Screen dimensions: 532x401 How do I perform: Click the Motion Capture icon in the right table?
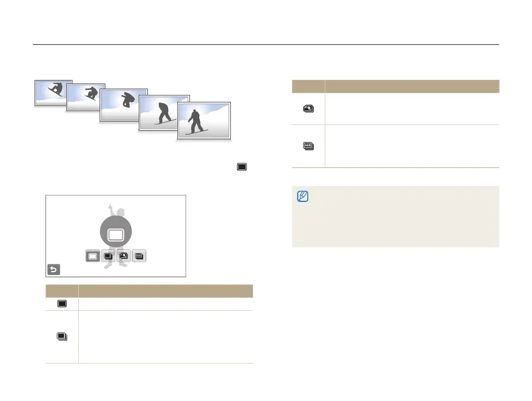point(308,108)
